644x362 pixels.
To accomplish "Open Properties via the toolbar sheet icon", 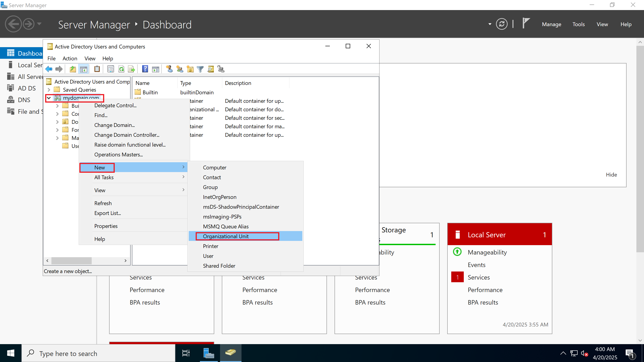I will (110, 69).
